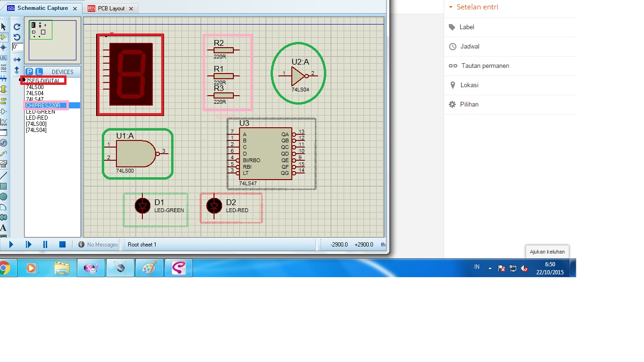The width and height of the screenshot is (644, 362).
Task: Run the simulation with the play control
Action: point(10,244)
